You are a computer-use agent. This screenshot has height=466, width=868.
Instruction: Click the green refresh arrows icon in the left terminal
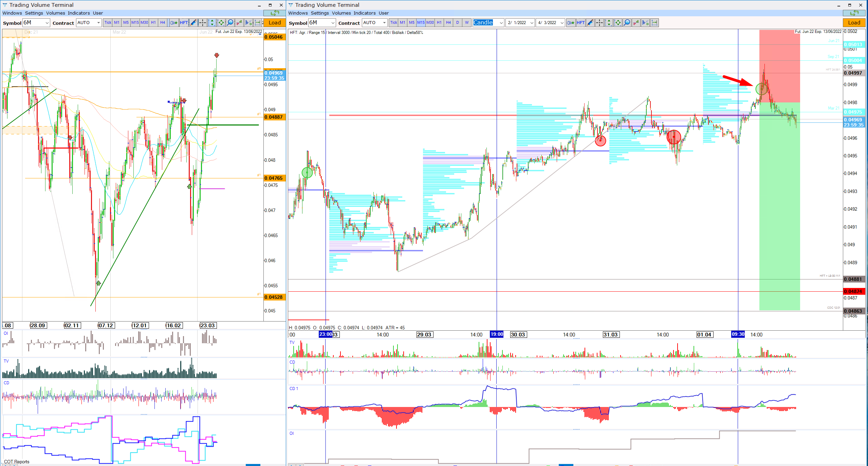coord(274,13)
